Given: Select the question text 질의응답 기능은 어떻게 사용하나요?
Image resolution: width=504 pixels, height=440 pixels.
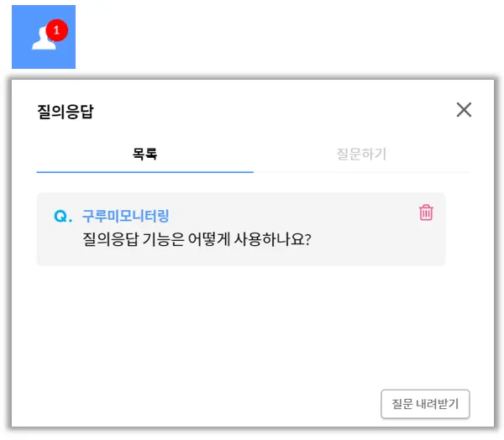Looking at the screenshot, I should pos(197,239).
